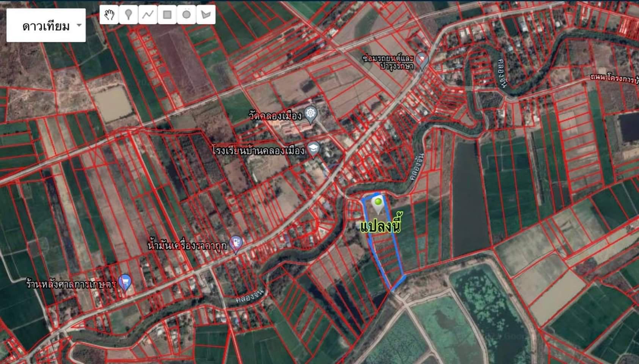Click the วัดคลองเมือง temple marker icon
639x364 pixels.
click(x=311, y=115)
